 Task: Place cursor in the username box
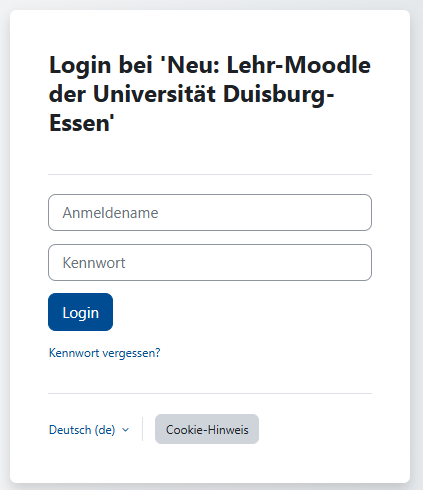210,213
